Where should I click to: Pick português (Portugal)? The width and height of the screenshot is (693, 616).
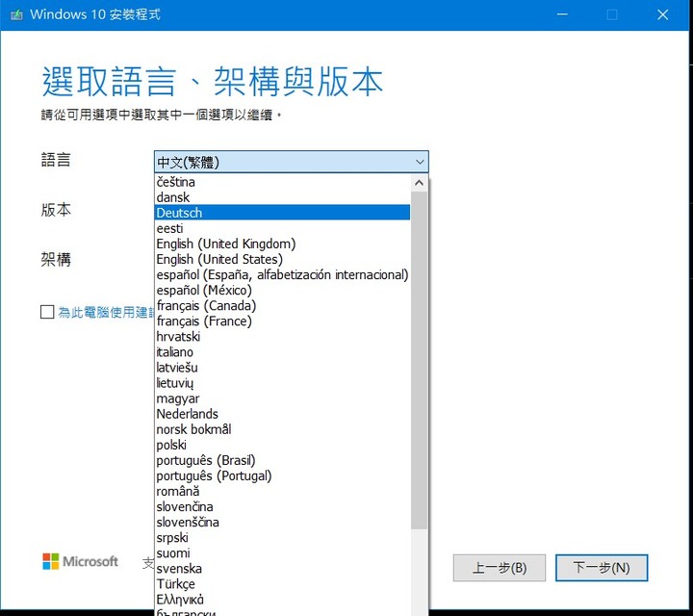[x=283, y=475]
